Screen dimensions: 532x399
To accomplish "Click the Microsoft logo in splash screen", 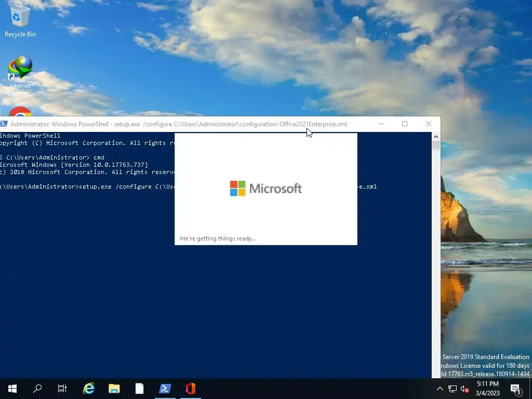I will click(x=265, y=188).
